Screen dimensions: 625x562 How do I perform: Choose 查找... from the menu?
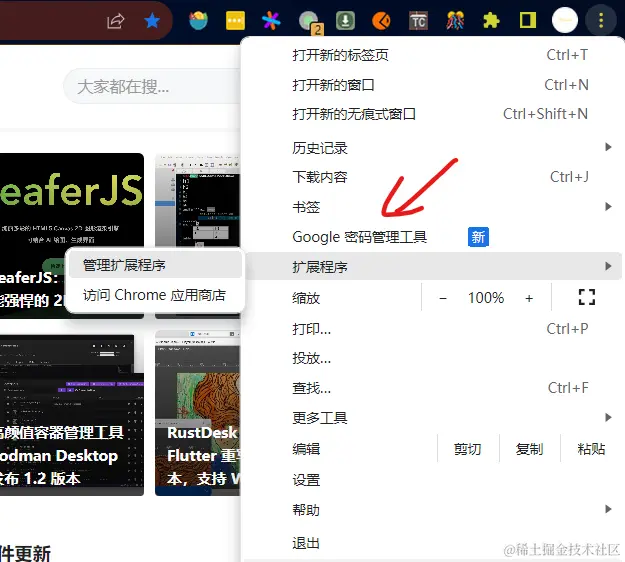(434, 388)
